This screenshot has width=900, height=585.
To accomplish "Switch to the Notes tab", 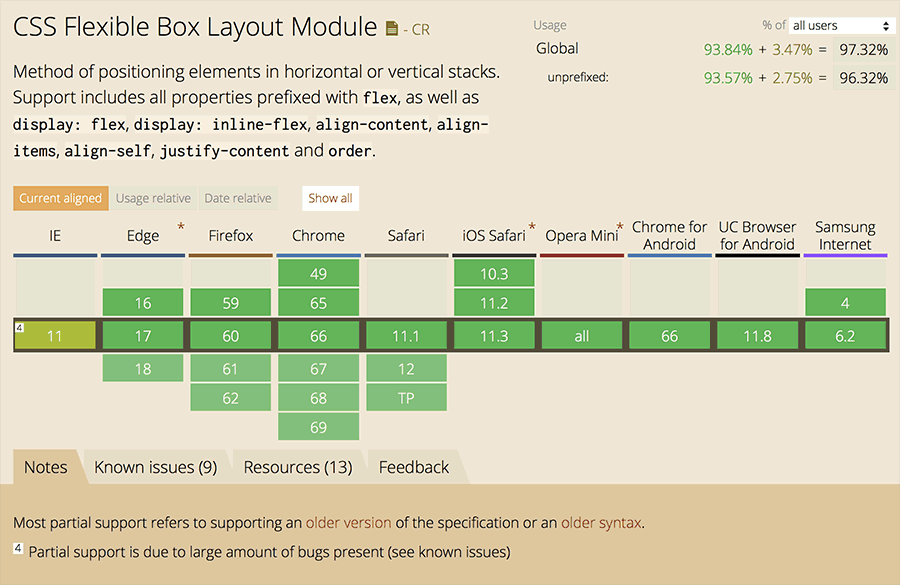I will (46, 467).
